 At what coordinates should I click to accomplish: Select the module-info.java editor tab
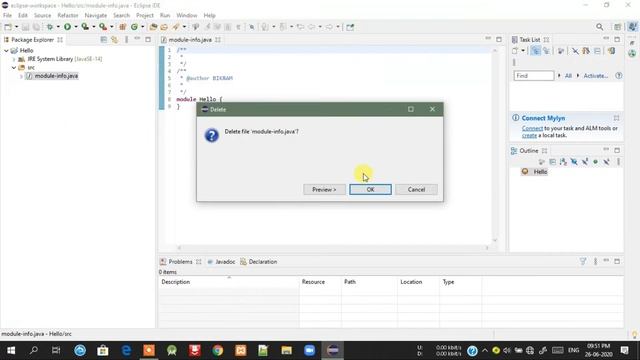click(x=190, y=40)
